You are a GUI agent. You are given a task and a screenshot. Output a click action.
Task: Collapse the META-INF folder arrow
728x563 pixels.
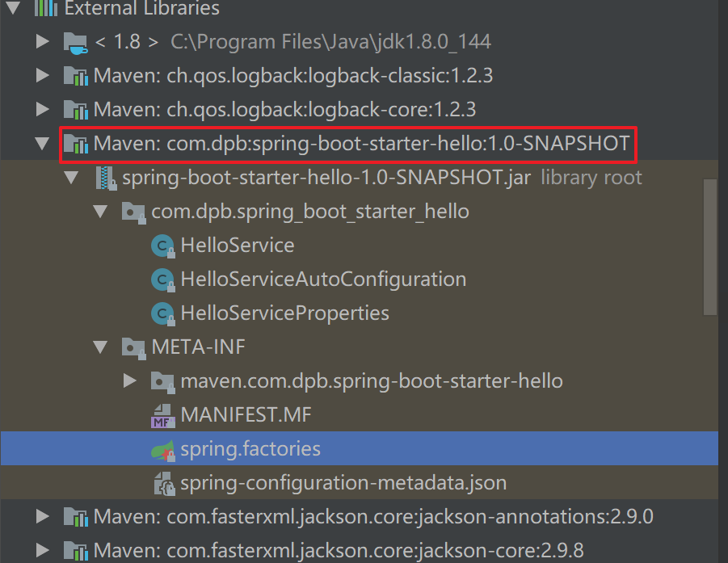[100, 347]
